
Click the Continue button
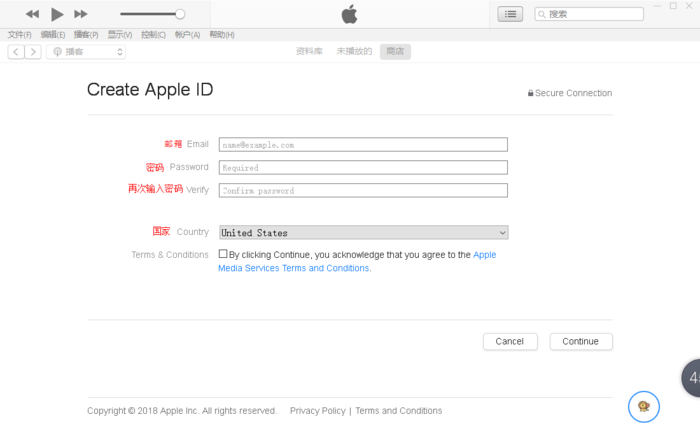point(581,341)
